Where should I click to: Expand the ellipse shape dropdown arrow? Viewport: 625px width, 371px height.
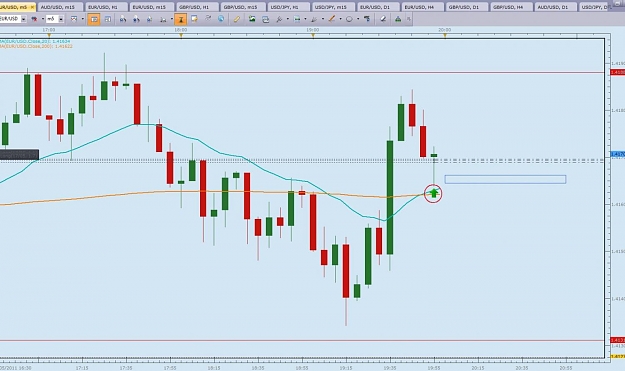click(358, 19)
